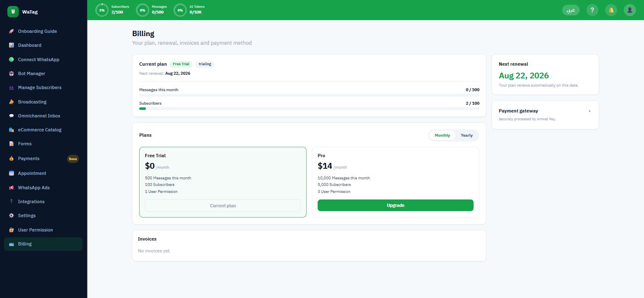Click the trialing status badge
The image size is (644, 298).
(205, 64)
